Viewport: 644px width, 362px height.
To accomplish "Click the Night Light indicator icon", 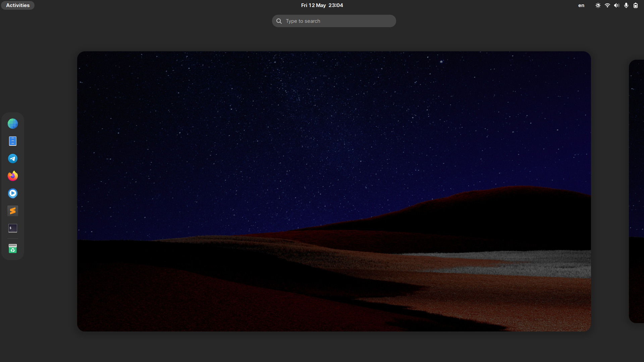I will pos(598,5).
